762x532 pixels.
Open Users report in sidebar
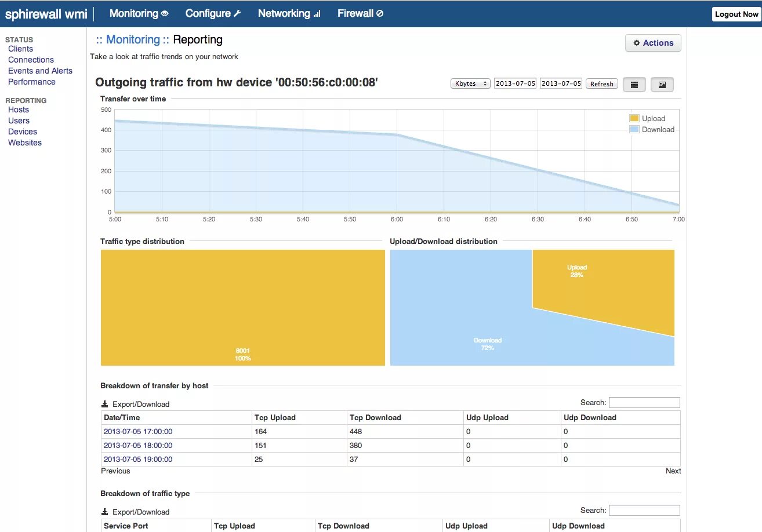click(x=19, y=121)
